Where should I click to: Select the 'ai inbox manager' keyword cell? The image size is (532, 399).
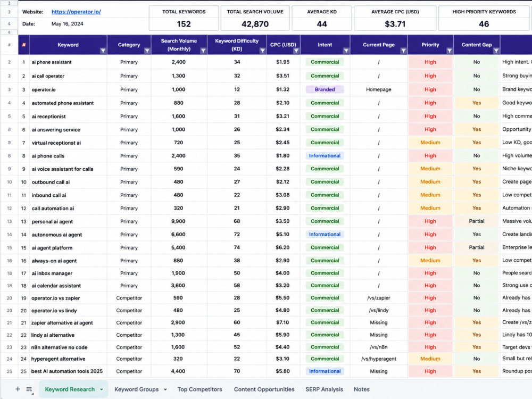[x=68, y=273]
